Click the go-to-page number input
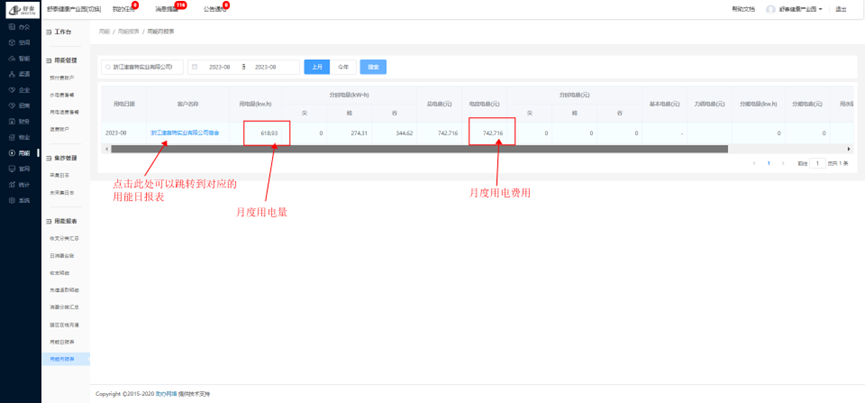Image resolution: width=865 pixels, height=403 pixels. (x=818, y=164)
